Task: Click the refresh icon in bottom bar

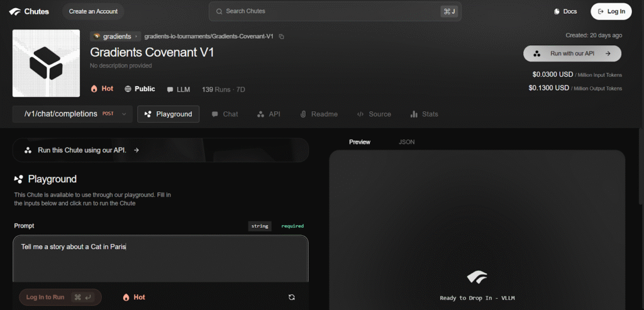Action: (x=292, y=297)
